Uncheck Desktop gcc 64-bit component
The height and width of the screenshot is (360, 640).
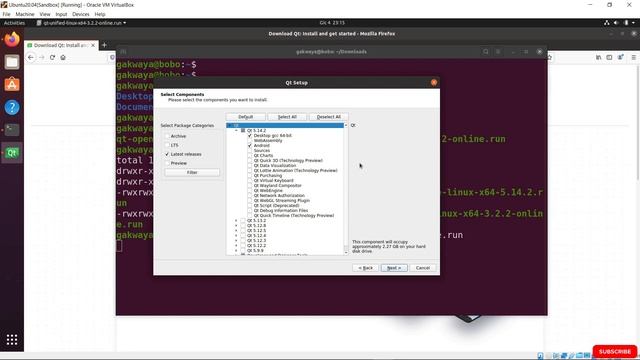point(250,136)
